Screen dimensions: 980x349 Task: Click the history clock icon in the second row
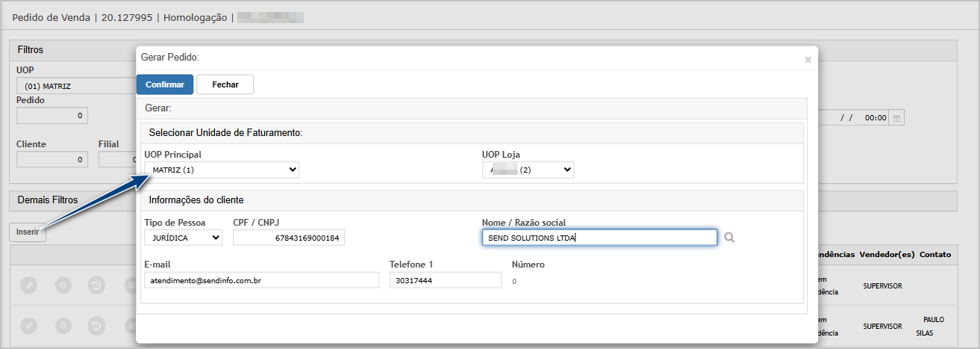coord(96,326)
